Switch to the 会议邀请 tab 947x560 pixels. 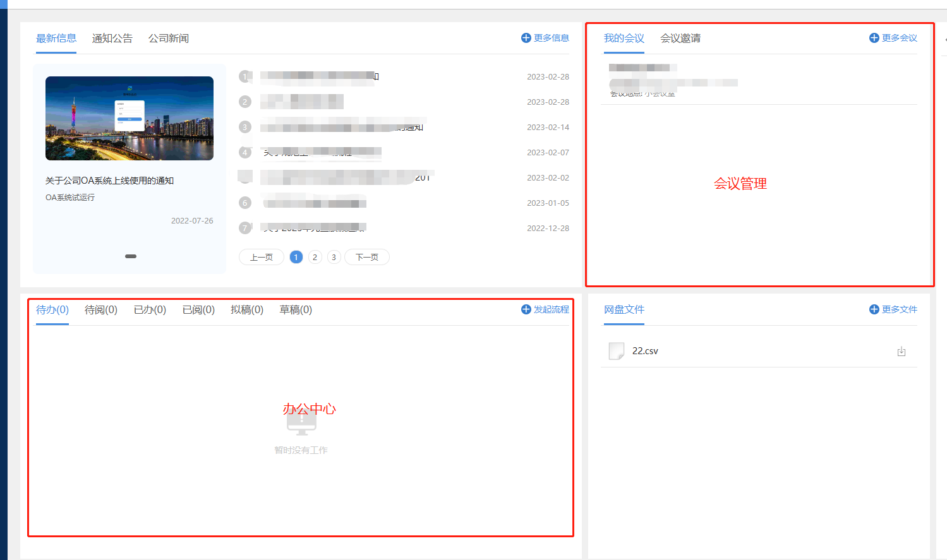pos(680,39)
